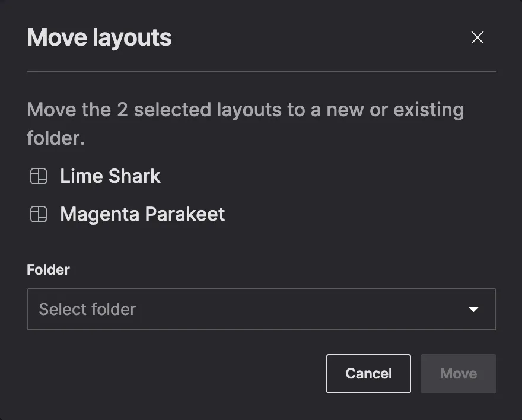Image resolution: width=522 pixels, height=420 pixels.
Task: Click the sentence describing the move operation
Action: click(x=245, y=123)
